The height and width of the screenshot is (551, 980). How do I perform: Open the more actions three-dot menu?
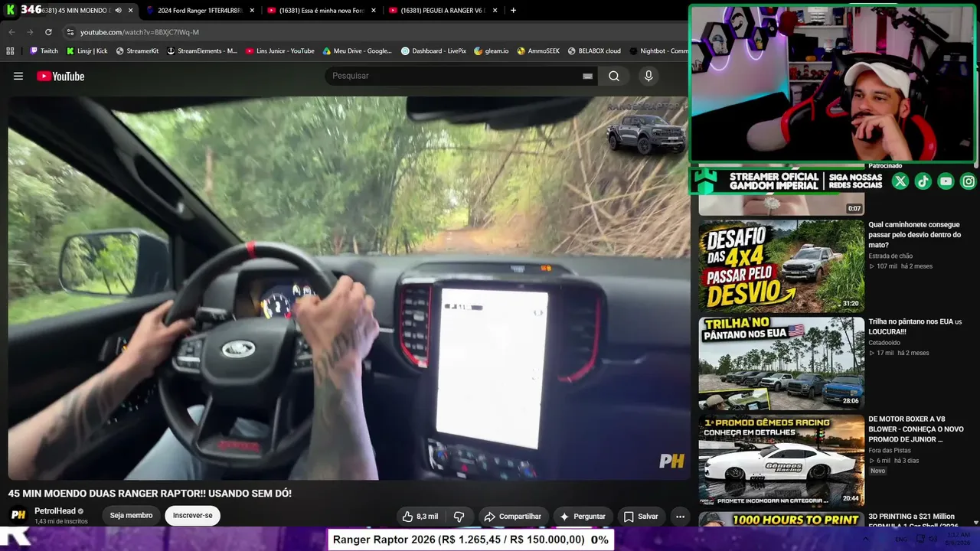[x=680, y=517]
